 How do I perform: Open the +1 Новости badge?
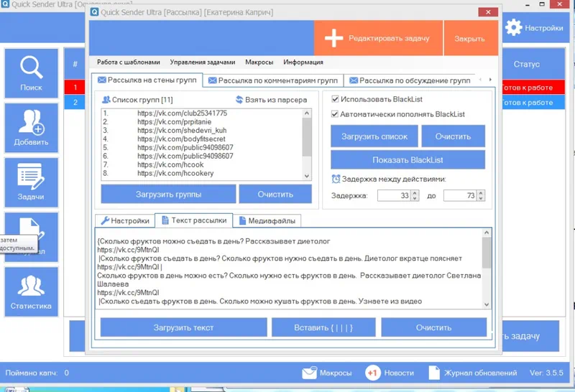[372, 373]
